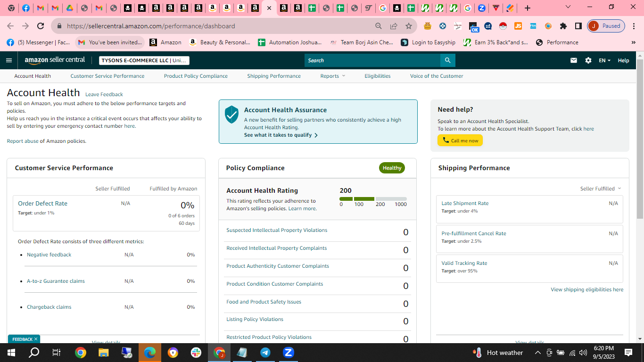The width and height of the screenshot is (644, 362).
Task: Open the Windows notification center icon
Action: (x=628, y=352)
